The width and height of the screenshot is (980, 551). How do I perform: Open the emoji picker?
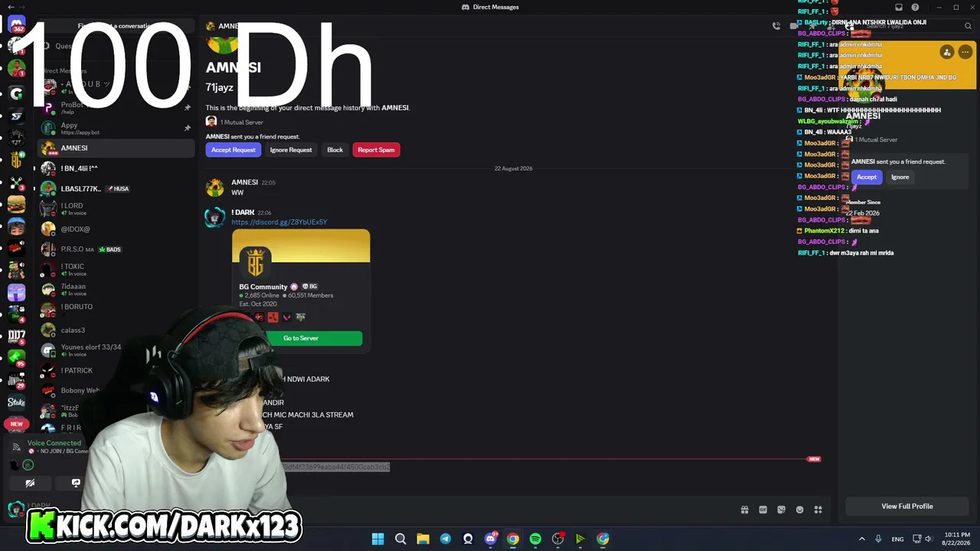point(799,510)
